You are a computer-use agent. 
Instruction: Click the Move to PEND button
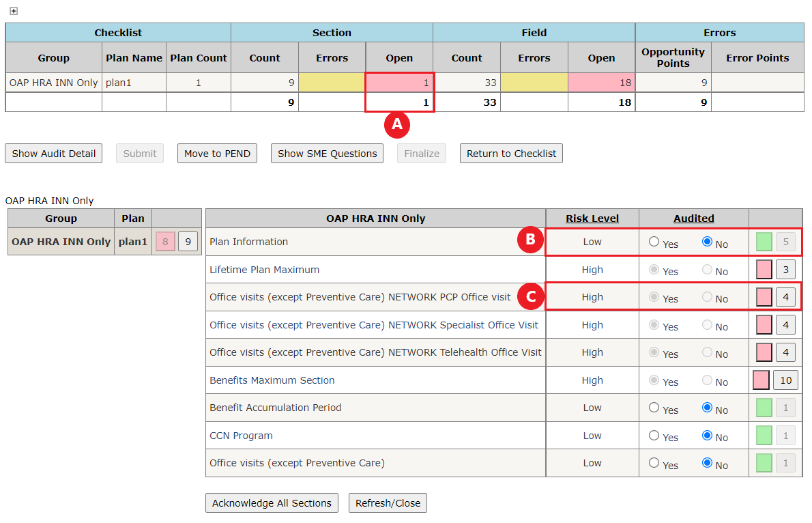click(x=218, y=154)
